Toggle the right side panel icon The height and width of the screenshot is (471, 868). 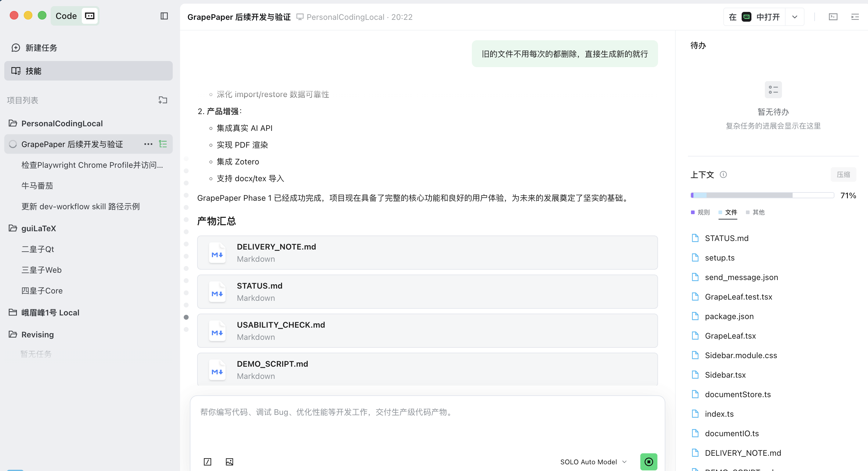pos(855,17)
